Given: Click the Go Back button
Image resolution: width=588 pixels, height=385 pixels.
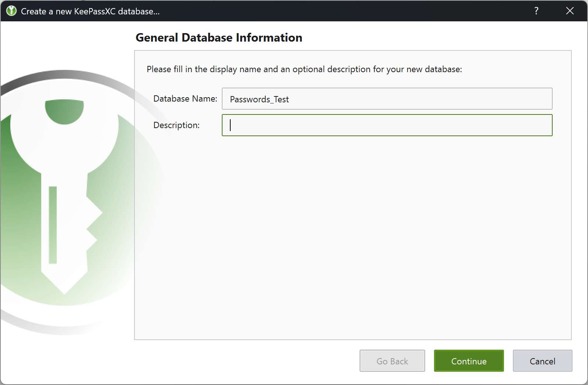Looking at the screenshot, I should click(x=392, y=361).
